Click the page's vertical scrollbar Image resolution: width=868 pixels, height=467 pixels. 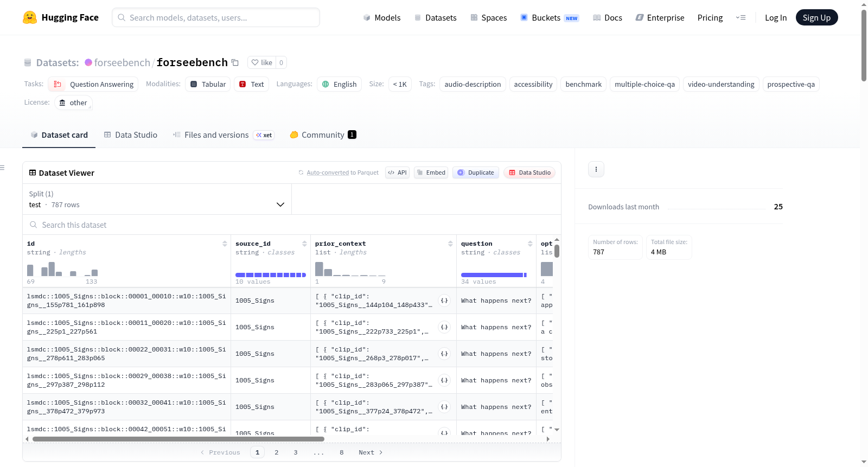[864, 45]
